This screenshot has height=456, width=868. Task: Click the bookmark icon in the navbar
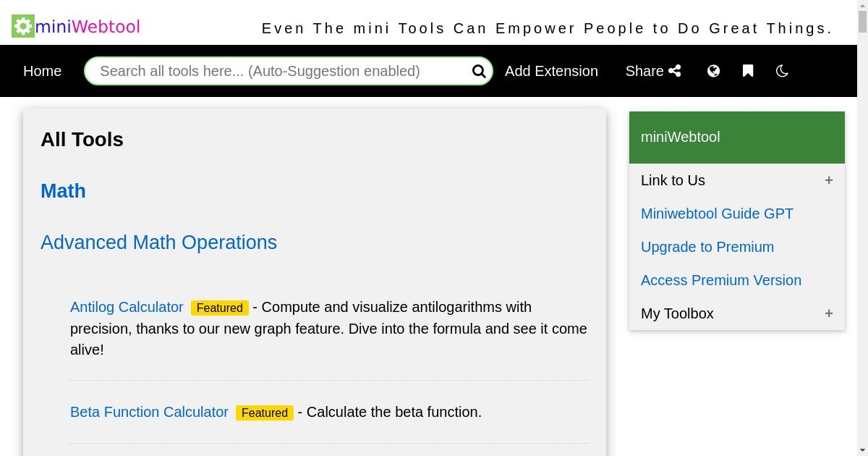point(747,71)
